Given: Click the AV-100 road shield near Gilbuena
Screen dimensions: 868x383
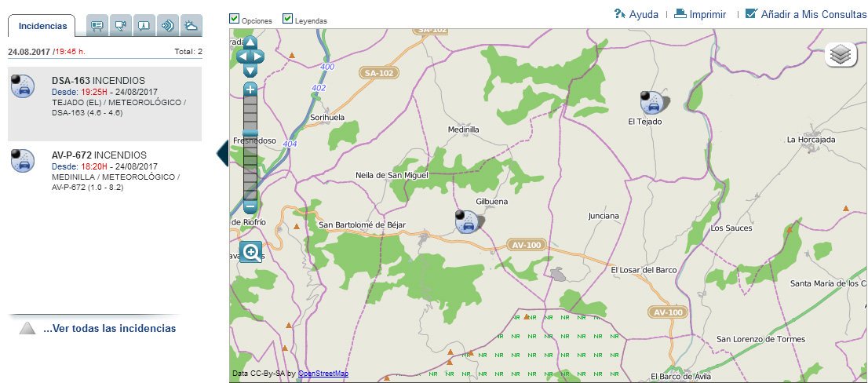Looking at the screenshot, I should click(527, 245).
